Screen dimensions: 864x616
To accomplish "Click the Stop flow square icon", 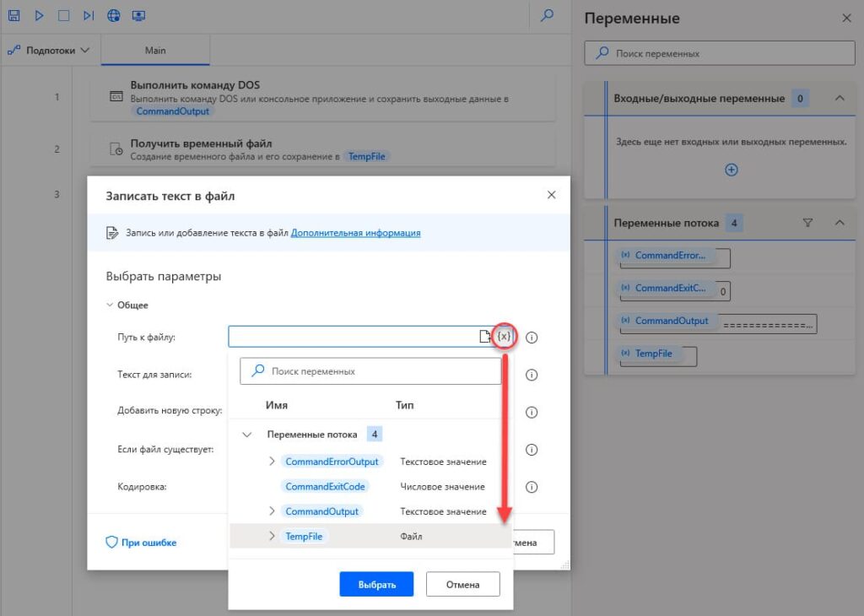I will 64,16.
